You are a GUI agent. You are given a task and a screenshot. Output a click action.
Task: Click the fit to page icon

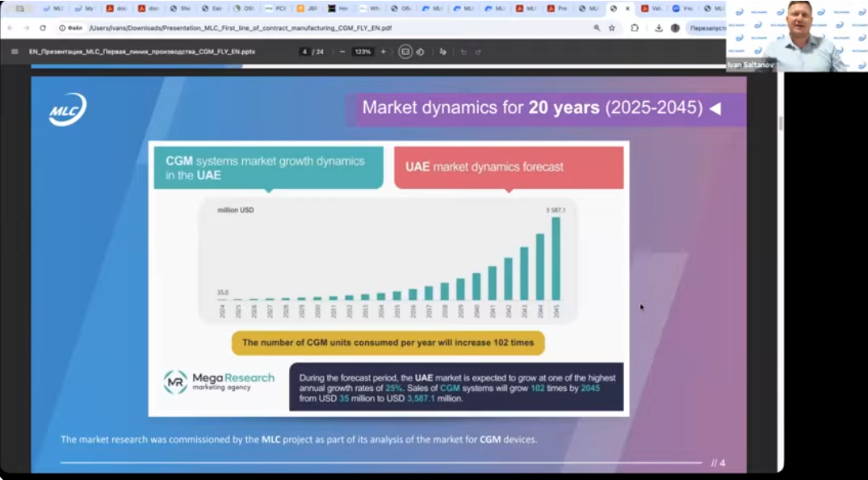point(405,51)
